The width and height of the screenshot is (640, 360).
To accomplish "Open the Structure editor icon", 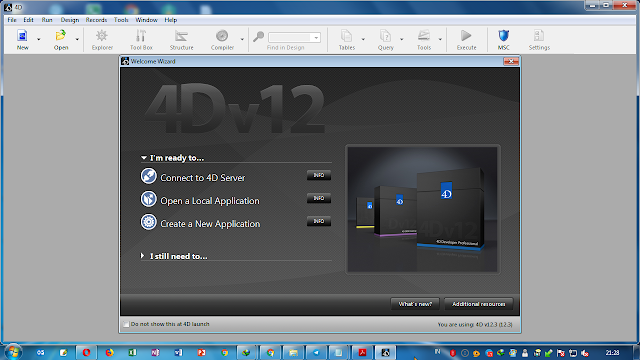I will pos(181,36).
